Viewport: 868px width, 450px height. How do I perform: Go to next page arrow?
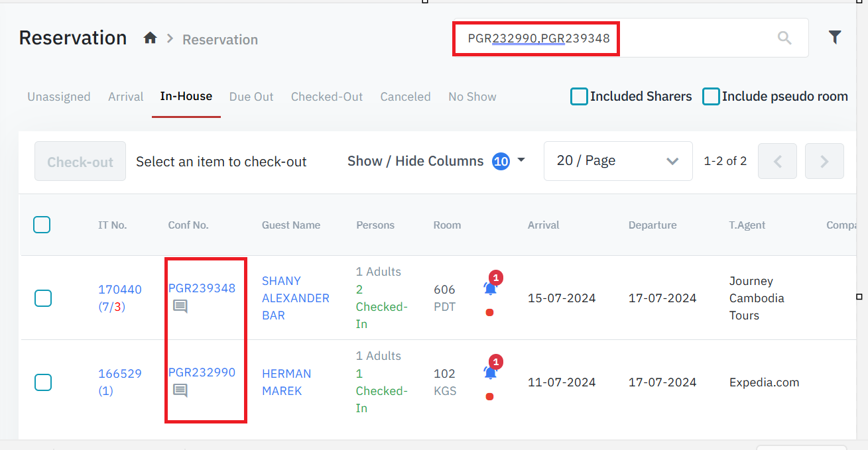click(824, 161)
